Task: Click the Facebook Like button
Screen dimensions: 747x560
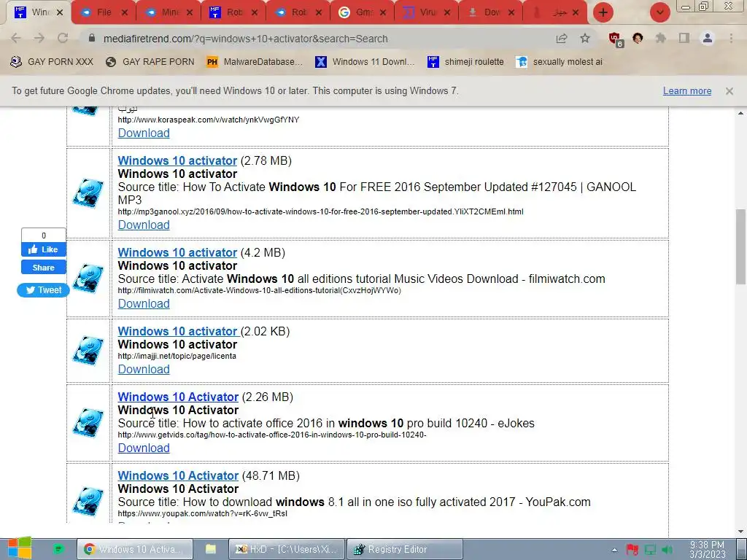Action: pyautogui.click(x=43, y=249)
